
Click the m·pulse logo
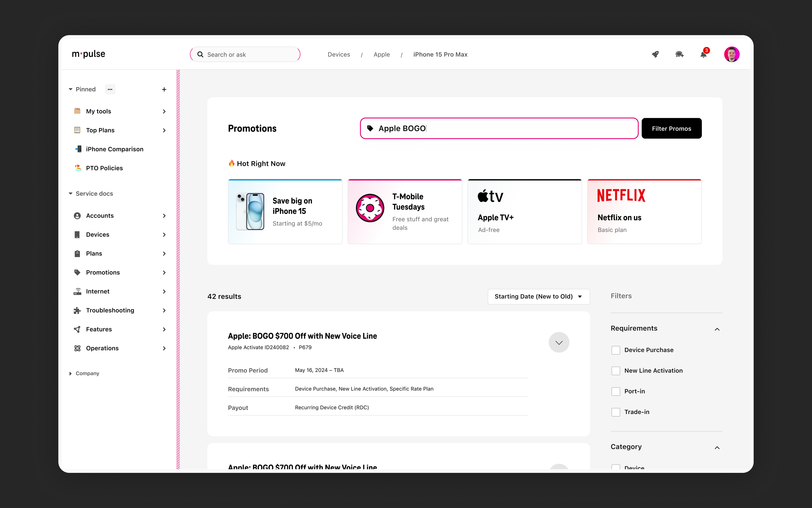click(x=89, y=54)
